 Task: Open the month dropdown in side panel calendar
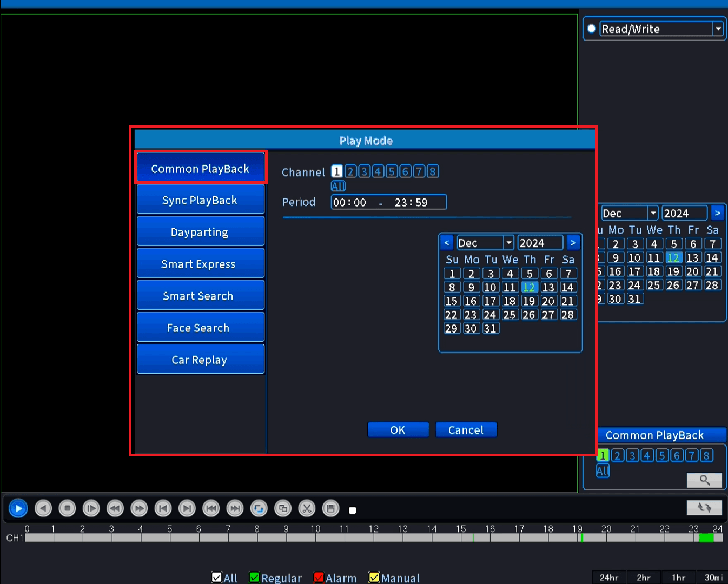[x=653, y=213]
